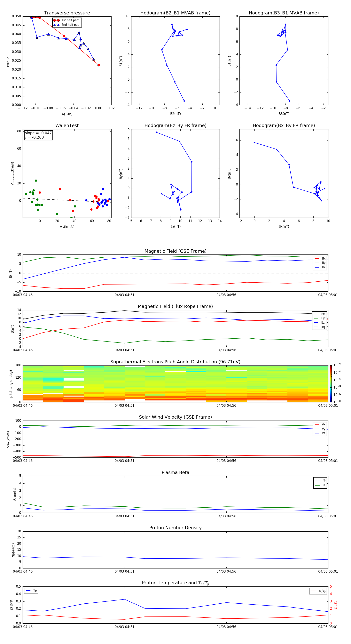This screenshot has width=351, height=644.
Task: Click the 'Hodogram(Bz_By FR frame)' title
Action: 175,125
